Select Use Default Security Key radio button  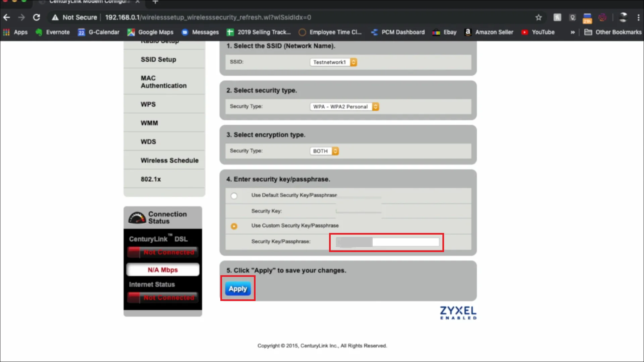[234, 196]
